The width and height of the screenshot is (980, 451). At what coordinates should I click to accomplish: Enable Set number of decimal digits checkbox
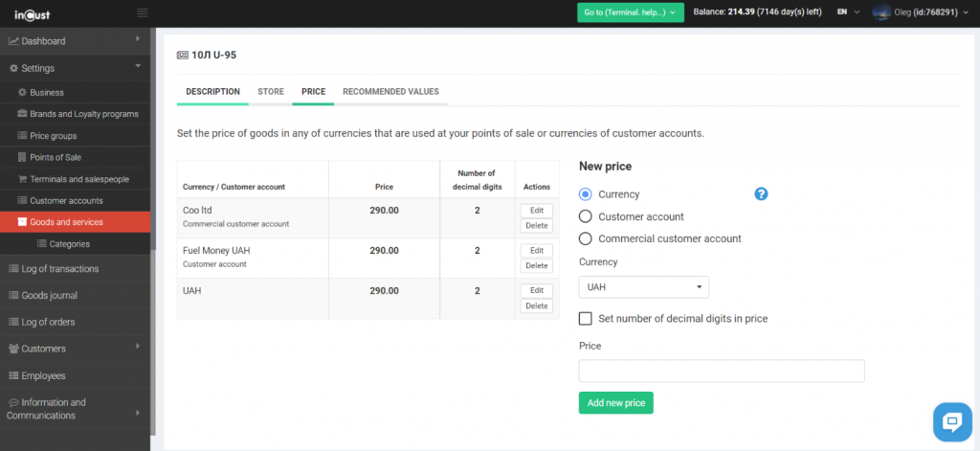click(586, 319)
